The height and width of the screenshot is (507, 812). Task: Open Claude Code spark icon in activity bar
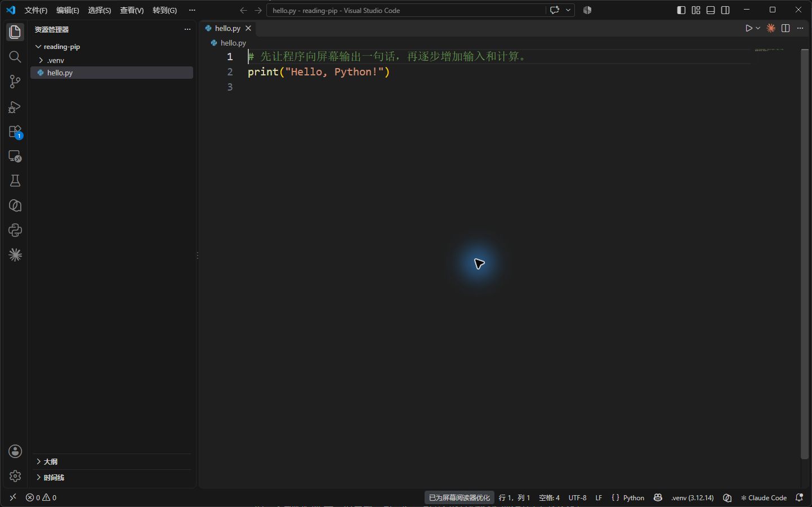tap(15, 255)
